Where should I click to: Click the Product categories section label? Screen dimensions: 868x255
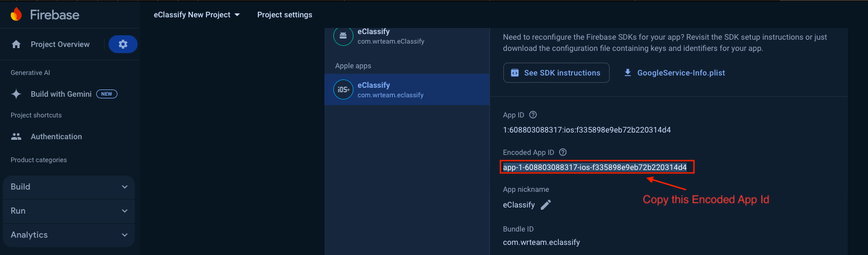coord(39,160)
